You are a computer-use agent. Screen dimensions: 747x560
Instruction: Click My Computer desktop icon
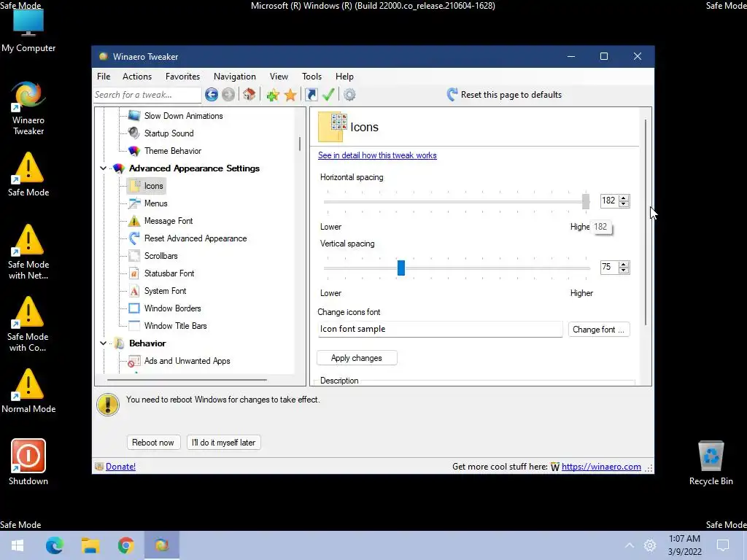click(28, 30)
